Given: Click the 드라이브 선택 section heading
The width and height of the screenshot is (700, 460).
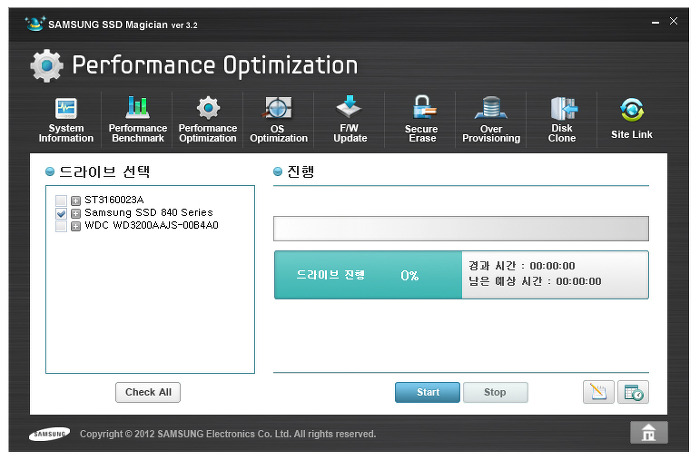Looking at the screenshot, I should [104, 171].
